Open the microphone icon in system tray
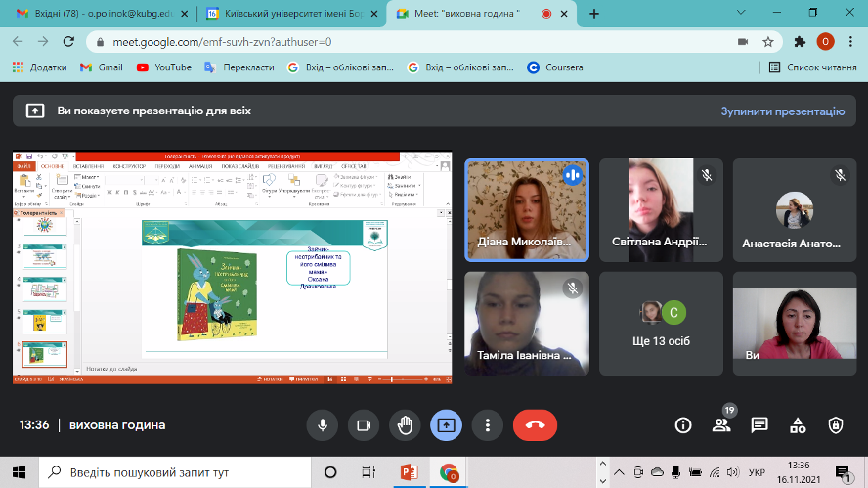The height and width of the screenshot is (488, 868). click(675, 472)
